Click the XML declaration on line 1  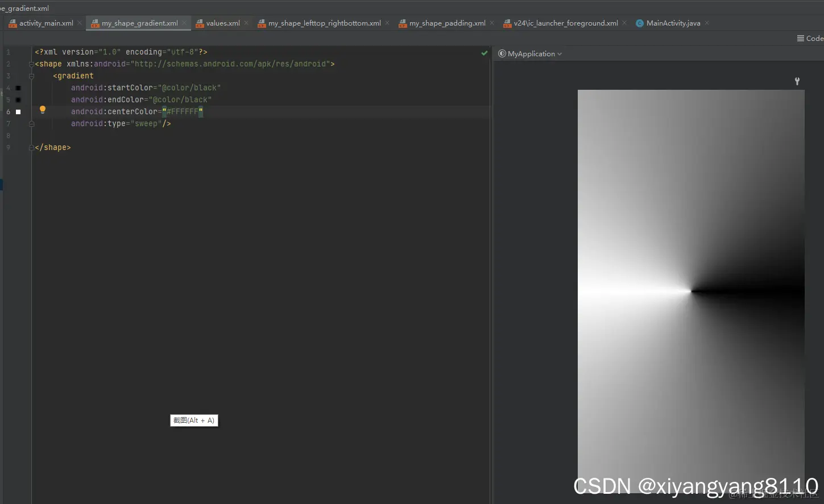tap(121, 52)
